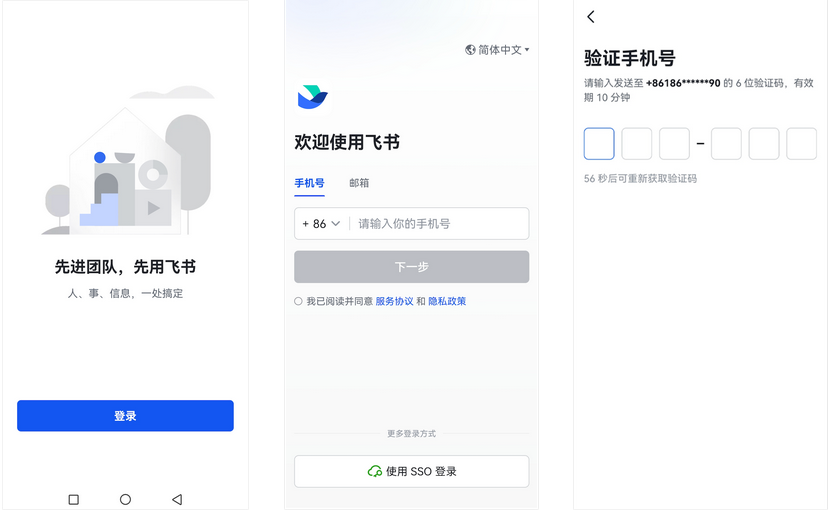The width and height of the screenshot is (832, 519).
Task: Click the third verification code box
Action: tap(674, 143)
